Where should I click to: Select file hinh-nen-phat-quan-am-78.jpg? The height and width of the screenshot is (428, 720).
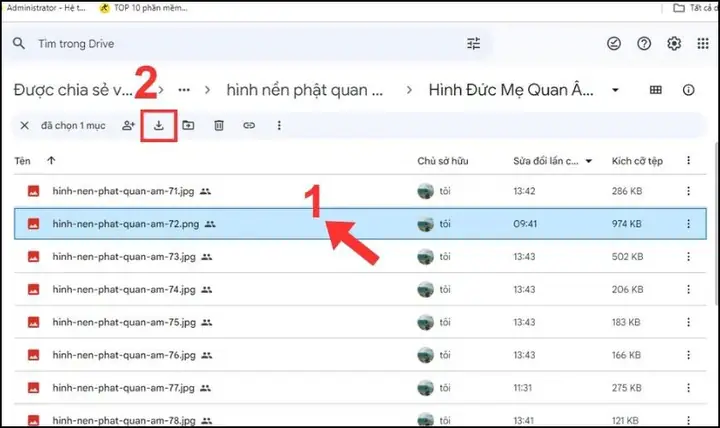pyautogui.click(x=360, y=418)
